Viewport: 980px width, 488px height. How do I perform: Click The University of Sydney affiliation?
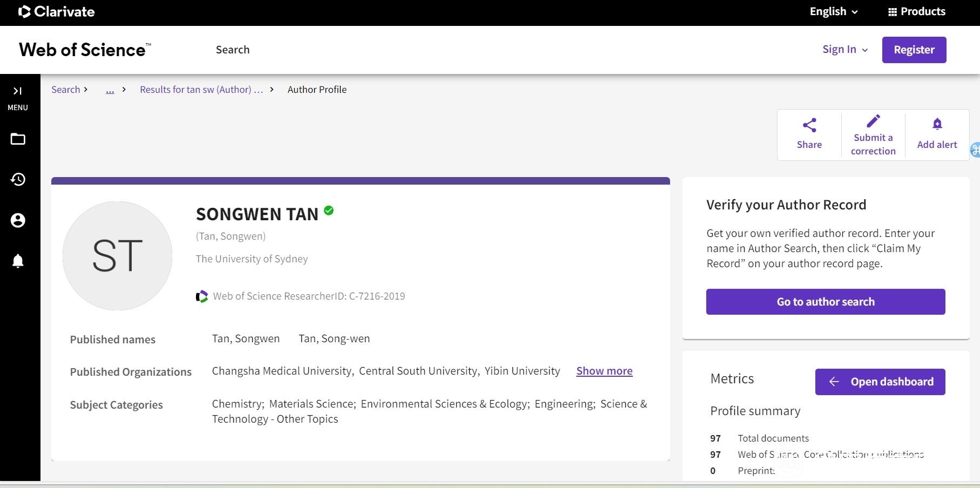[x=252, y=259]
